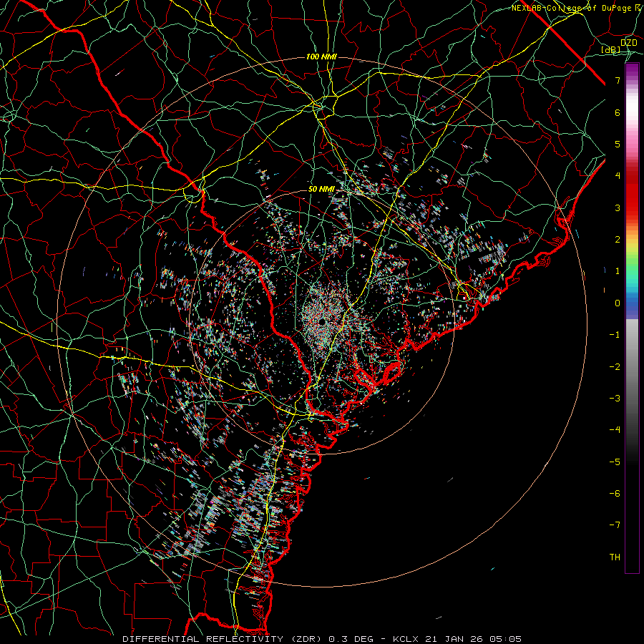This screenshot has width=644, height=644.
Task: Click the 0 value on color scale
Action: [x=618, y=303]
